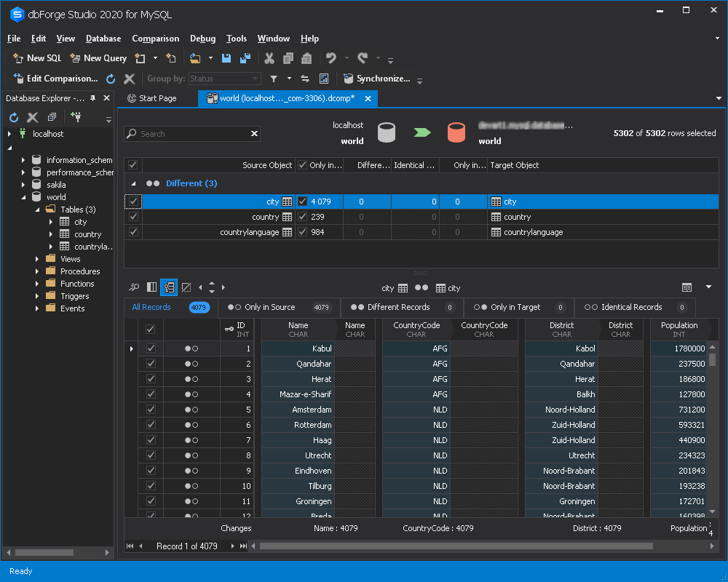
Task: Click the Search input field
Action: tap(191, 134)
